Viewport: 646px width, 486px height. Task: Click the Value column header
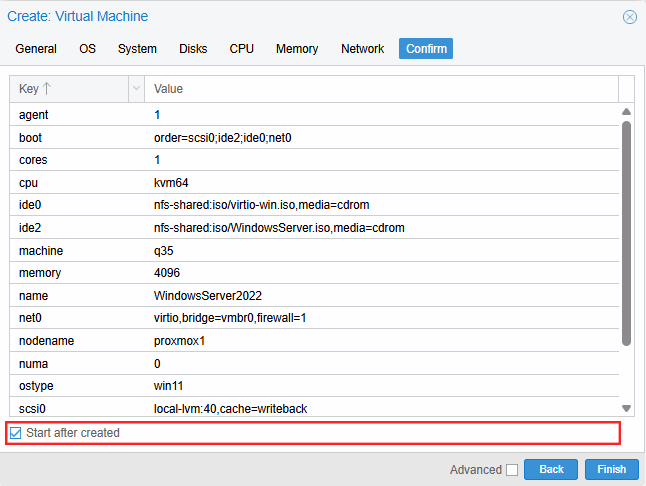[380, 89]
